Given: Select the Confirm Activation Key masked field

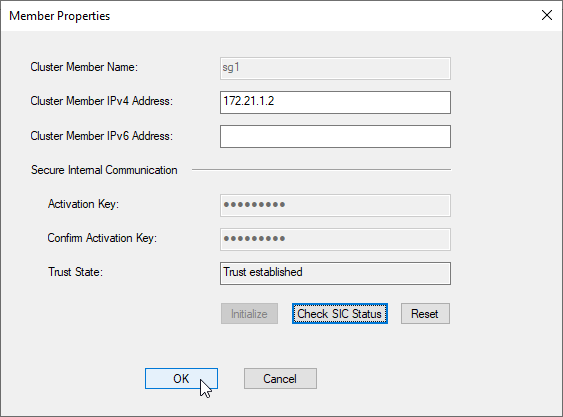Looking at the screenshot, I should coord(335,239).
